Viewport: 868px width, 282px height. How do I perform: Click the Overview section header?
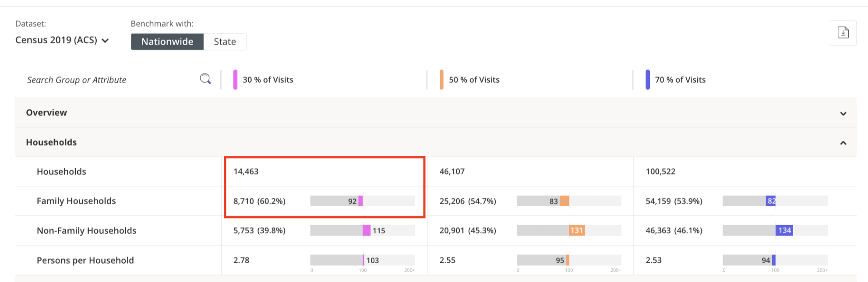tap(46, 113)
